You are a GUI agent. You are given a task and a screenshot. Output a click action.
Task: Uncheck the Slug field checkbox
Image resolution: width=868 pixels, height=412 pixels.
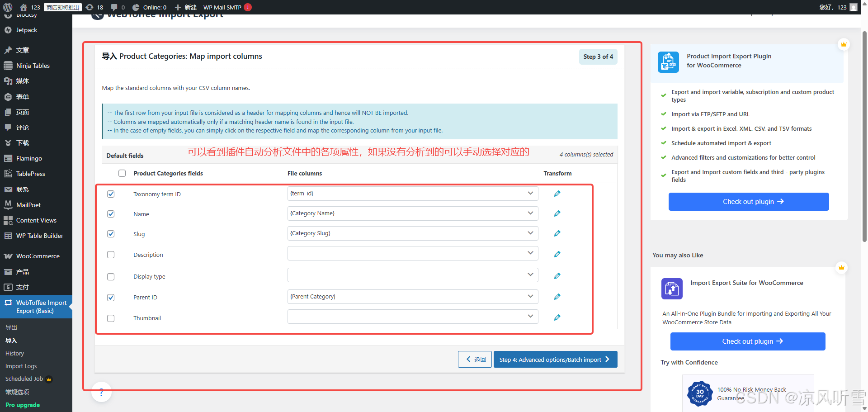[111, 234]
